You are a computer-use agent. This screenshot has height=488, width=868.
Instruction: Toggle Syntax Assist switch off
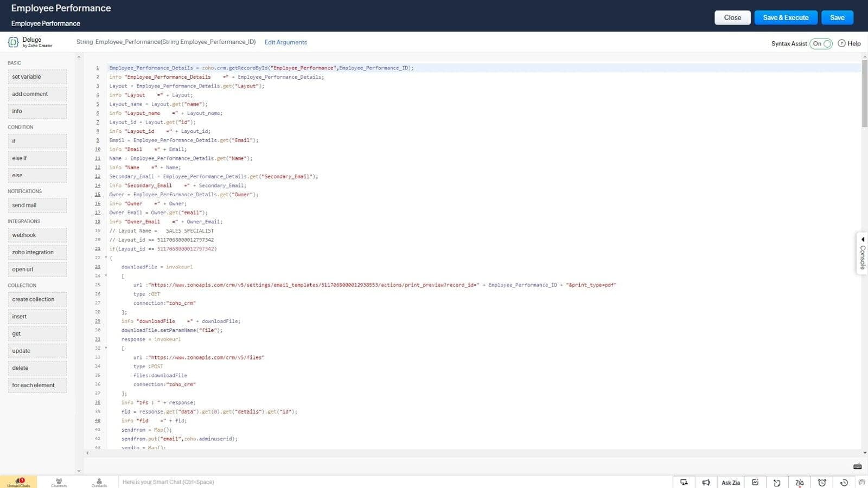(x=821, y=43)
